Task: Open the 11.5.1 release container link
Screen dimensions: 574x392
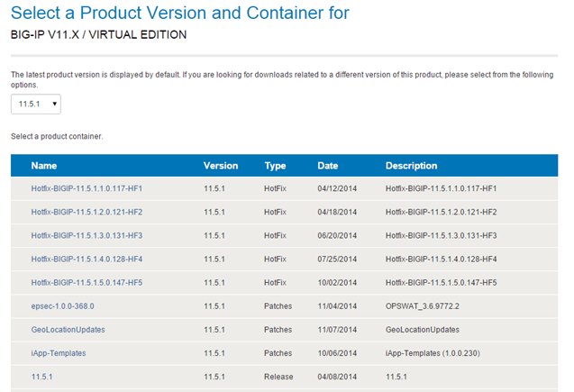Action: coord(42,377)
